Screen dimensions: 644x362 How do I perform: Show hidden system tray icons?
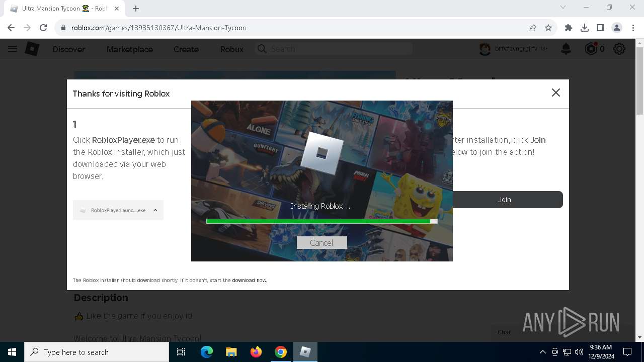pos(542,352)
